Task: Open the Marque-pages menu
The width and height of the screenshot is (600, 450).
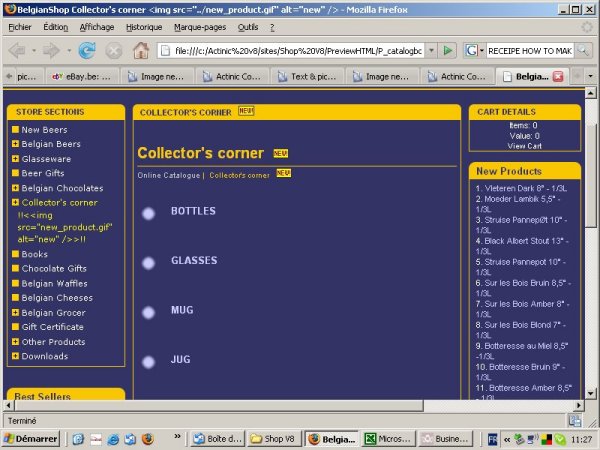Action: (x=200, y=27)
